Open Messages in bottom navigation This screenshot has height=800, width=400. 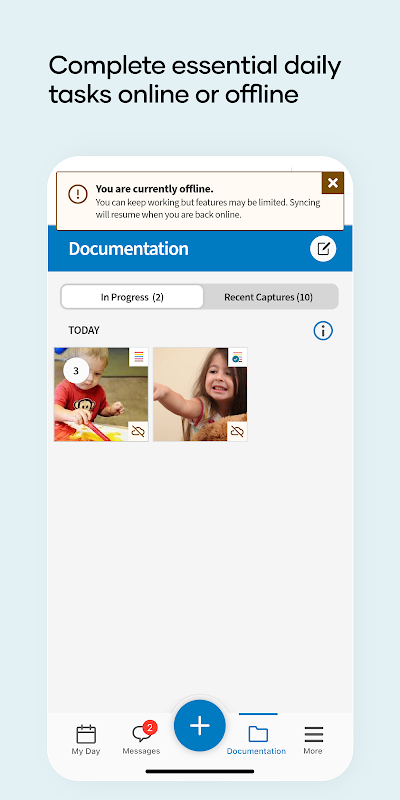point(141,740)
